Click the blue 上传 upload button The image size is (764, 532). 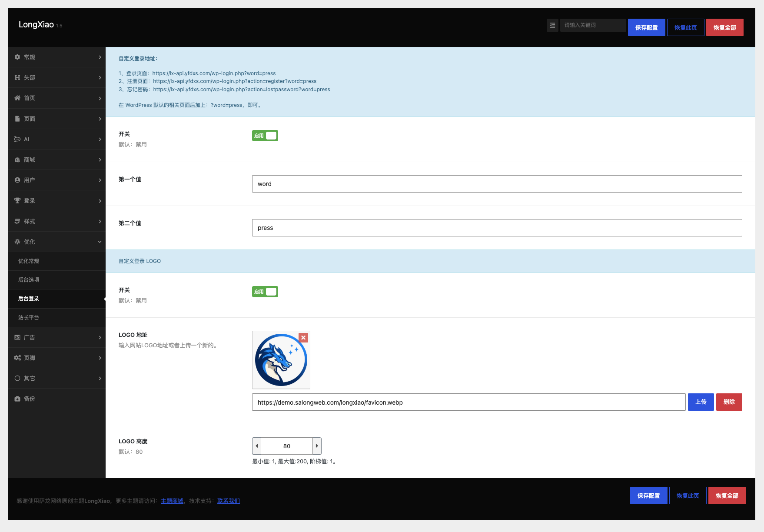701,402
